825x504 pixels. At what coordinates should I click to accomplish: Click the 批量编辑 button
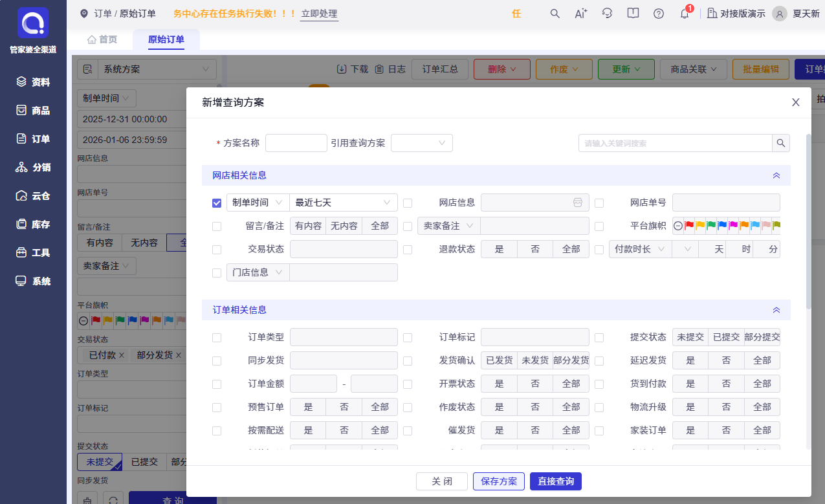761,69
